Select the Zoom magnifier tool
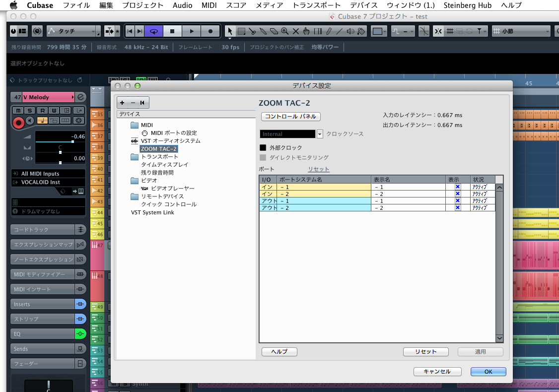This screenshot has width=559, height=392. [284, 31]
